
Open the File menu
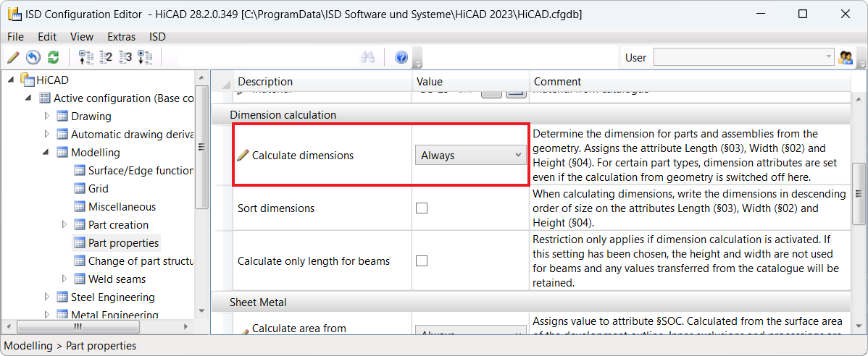coord(15,37)
